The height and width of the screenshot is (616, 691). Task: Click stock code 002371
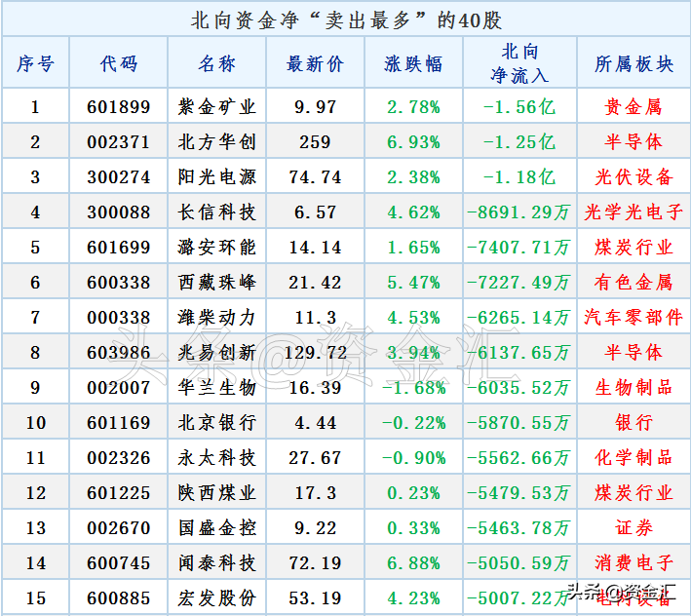(119, 142)
